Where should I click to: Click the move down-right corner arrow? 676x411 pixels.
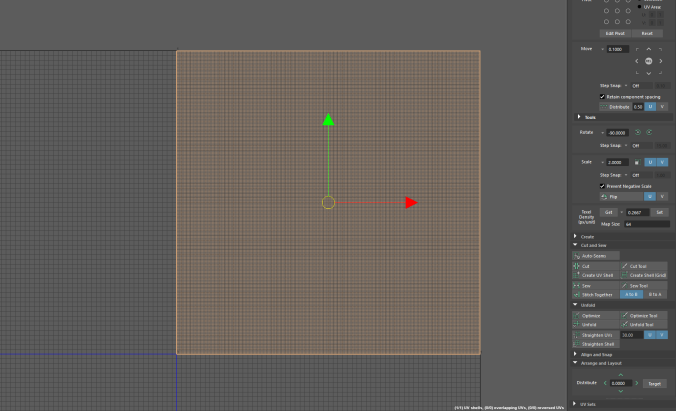[x=660, y=72]
